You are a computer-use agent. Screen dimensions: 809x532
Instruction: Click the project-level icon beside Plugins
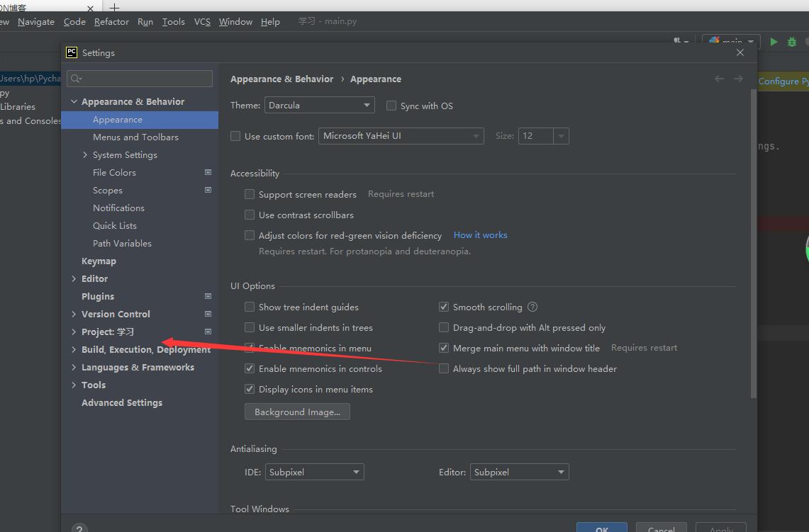point(208,296)
